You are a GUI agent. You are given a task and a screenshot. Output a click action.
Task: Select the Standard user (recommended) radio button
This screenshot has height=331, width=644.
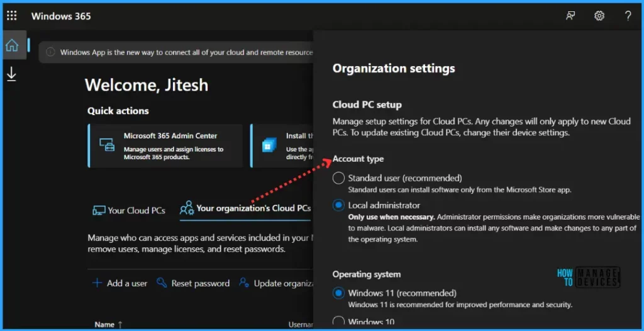pyautogui.click(x=338, y=179)
